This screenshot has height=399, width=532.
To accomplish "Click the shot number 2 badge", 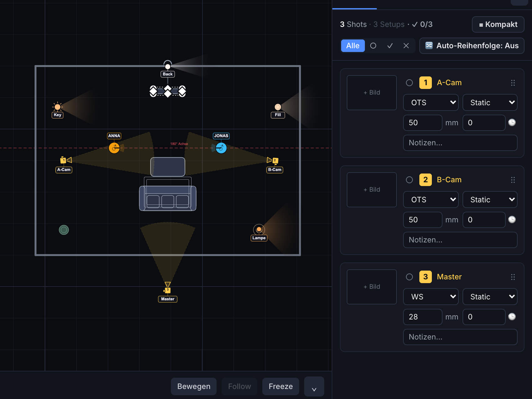I will click(x=426, y=180).
